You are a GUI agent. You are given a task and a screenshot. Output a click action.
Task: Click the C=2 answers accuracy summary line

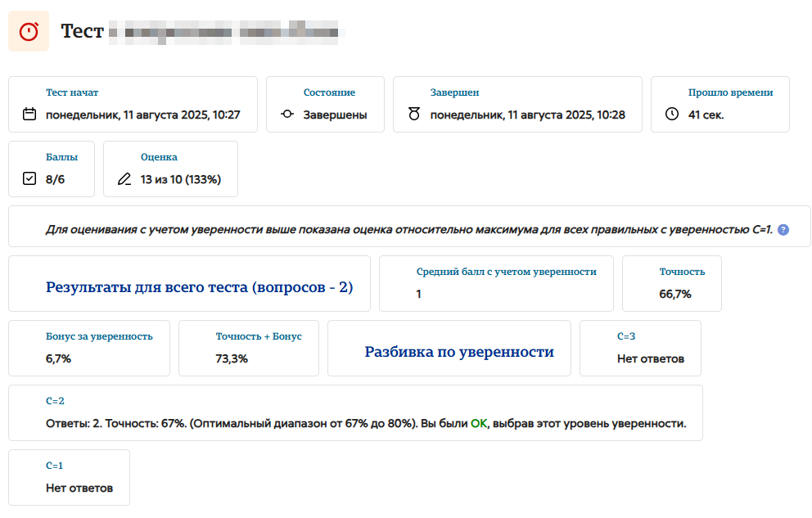(x=366, y=423)
